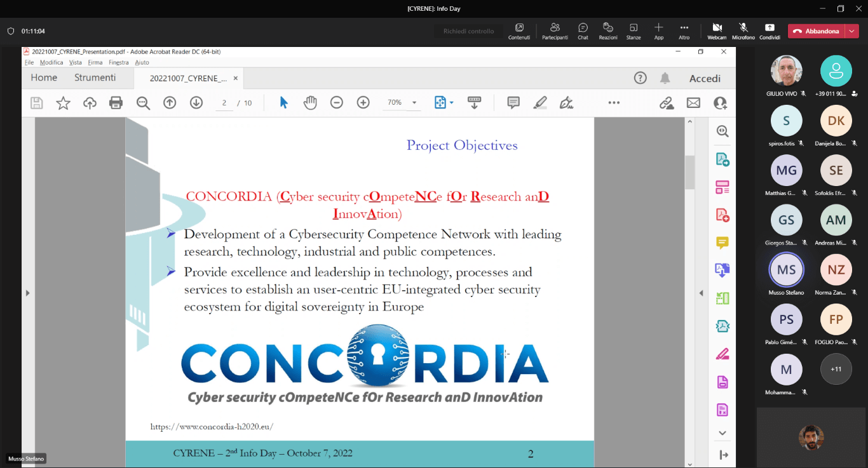Unmute the Microfono

tap(743, 31)
